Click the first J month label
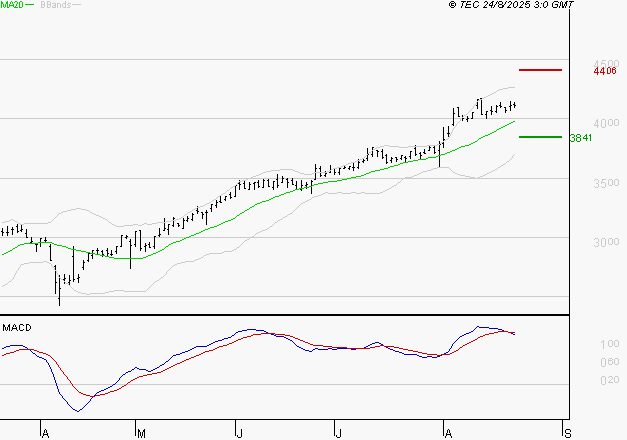 coord(240,434)
